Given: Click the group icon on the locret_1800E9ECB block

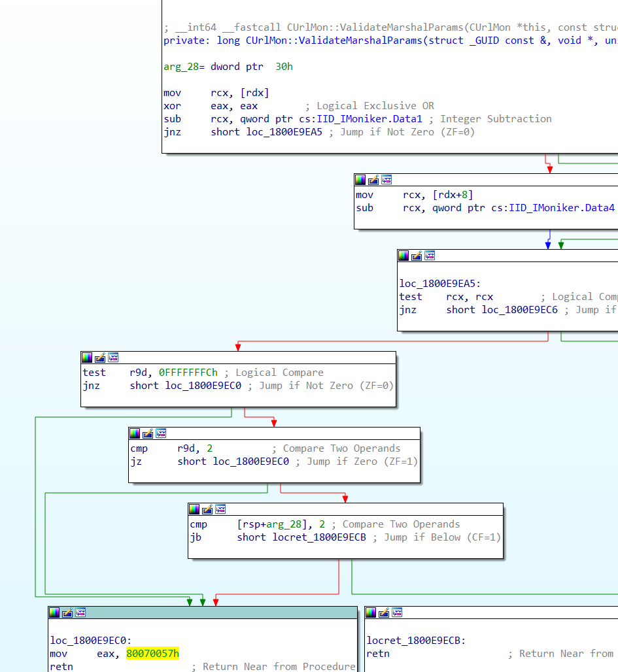Looking at the screenshot, I should [x=398, y=613].
